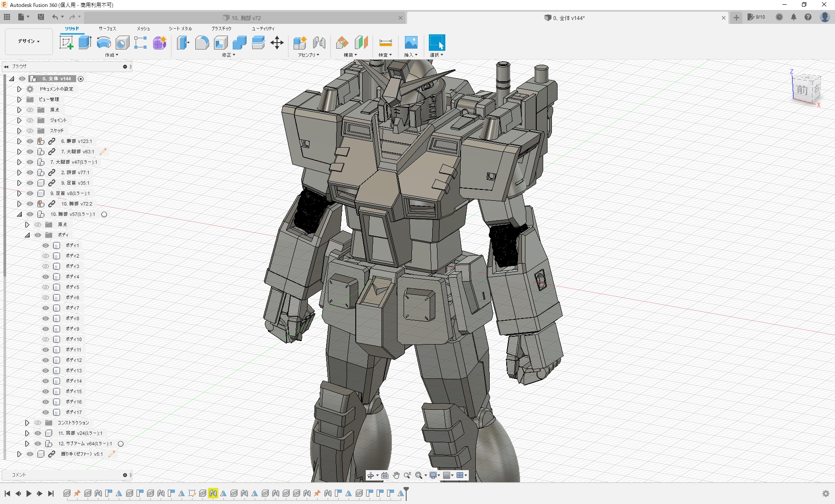
Task: Click the Measure (検査) tool icon
Action: pyautogui.click(x=385, y=43)
